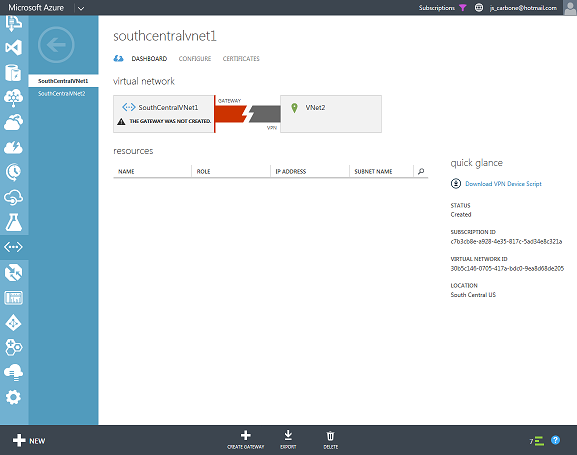Select the Networks sidebar icon
This screenshot has height=455, width=577.
pos(14,247)
